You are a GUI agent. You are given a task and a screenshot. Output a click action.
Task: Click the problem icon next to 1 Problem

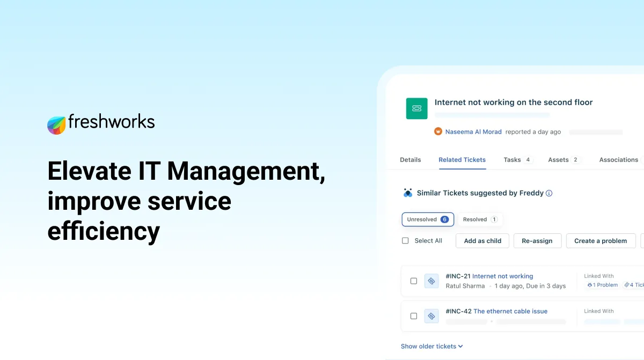(x=591, y=285)
